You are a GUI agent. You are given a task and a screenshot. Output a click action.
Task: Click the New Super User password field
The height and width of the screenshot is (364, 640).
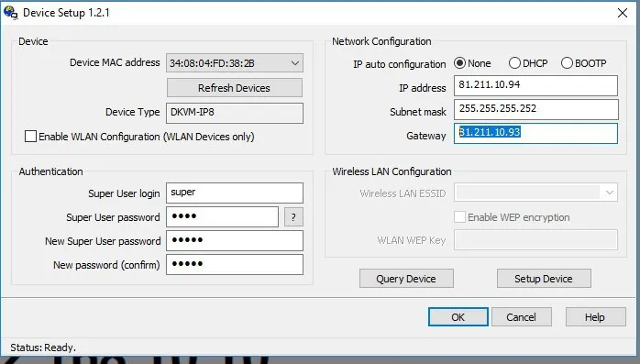tap(235, 240)
